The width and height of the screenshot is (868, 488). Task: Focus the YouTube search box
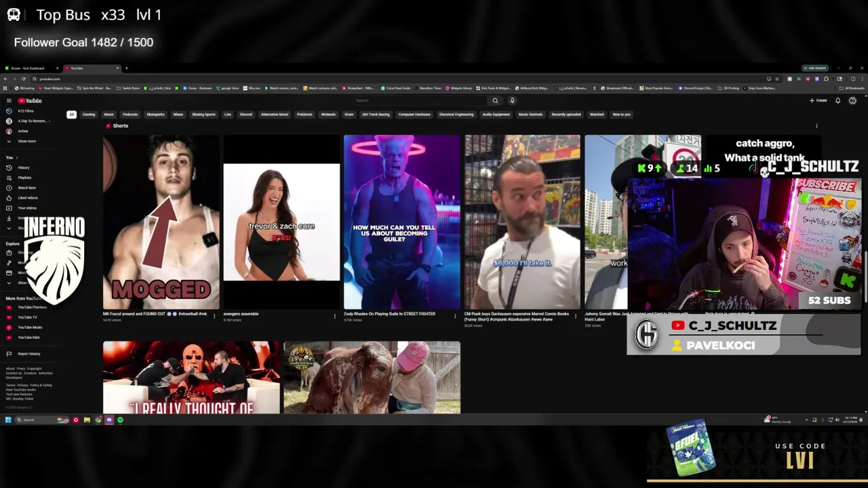420,100
